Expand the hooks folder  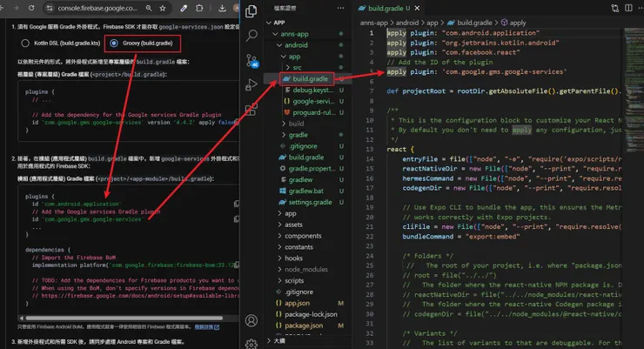[279, 258]
